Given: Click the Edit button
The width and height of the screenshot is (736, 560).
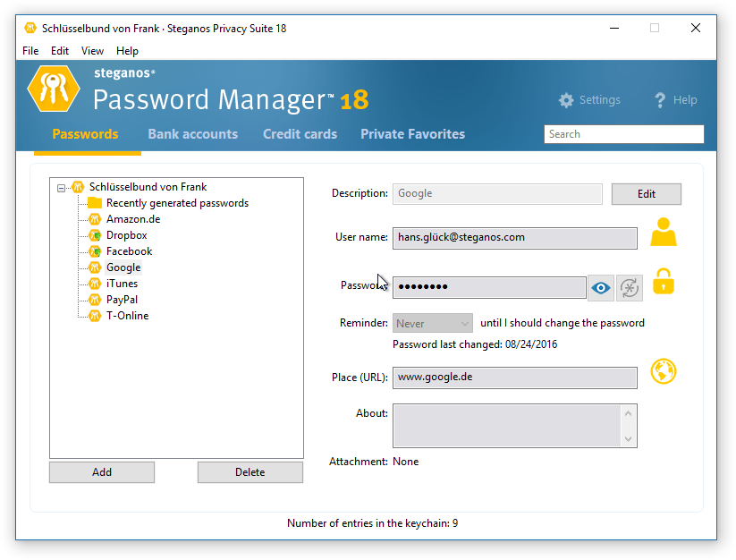Looking at the screenshot, I should [646, 194].
